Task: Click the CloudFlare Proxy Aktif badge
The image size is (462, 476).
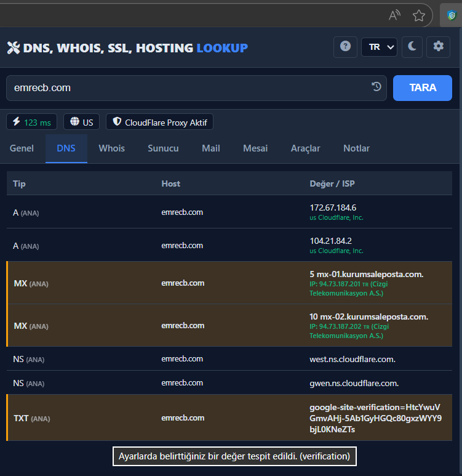Action: pos(159,122)
